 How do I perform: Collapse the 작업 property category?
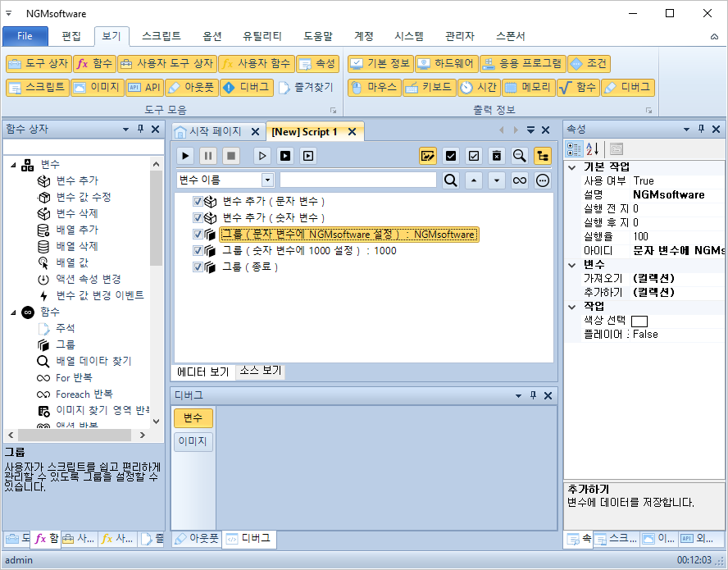click(x=572, y=307)
